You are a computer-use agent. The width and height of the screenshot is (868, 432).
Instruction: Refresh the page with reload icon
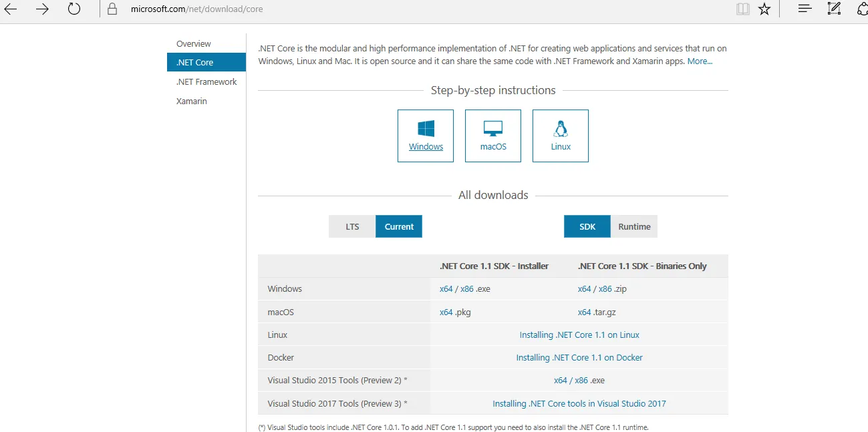coord(74,9)
